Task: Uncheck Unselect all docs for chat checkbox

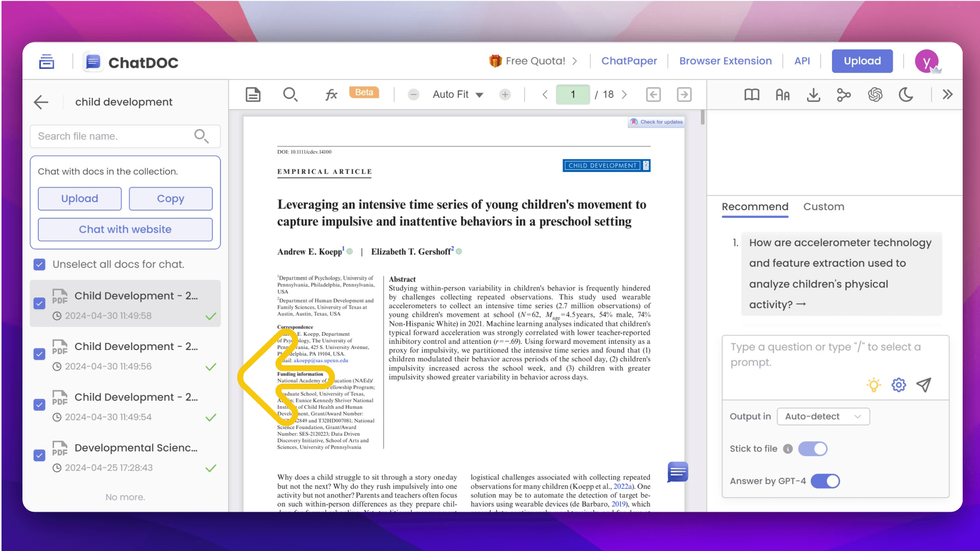Action: 39,264
